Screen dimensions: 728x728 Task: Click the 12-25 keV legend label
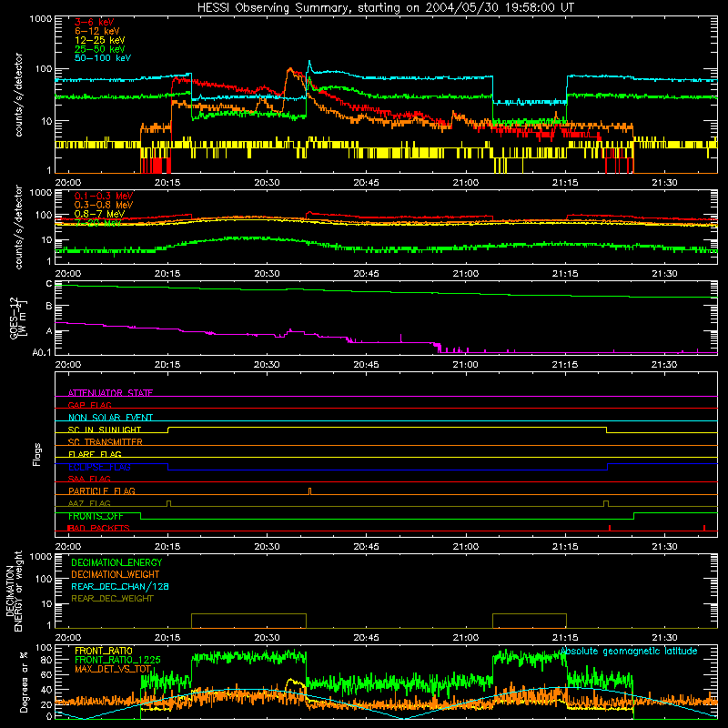point(99,40)
